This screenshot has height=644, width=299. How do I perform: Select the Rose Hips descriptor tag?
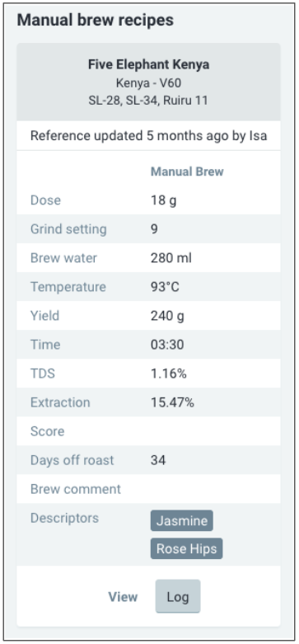(187, 548)
